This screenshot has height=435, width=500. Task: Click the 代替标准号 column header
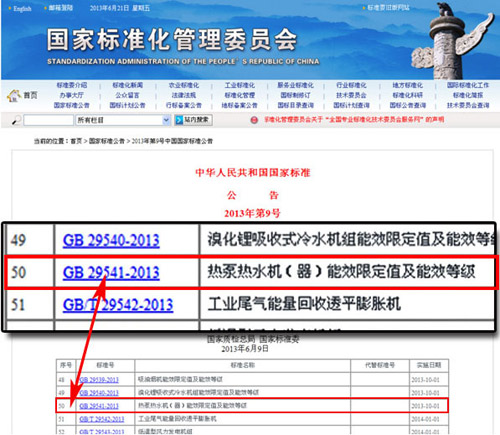380,365
